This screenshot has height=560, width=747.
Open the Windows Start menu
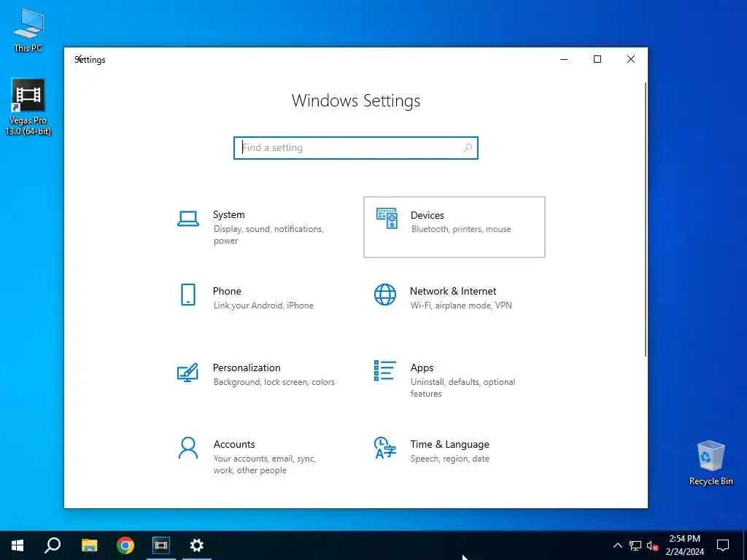click(18, 545)
